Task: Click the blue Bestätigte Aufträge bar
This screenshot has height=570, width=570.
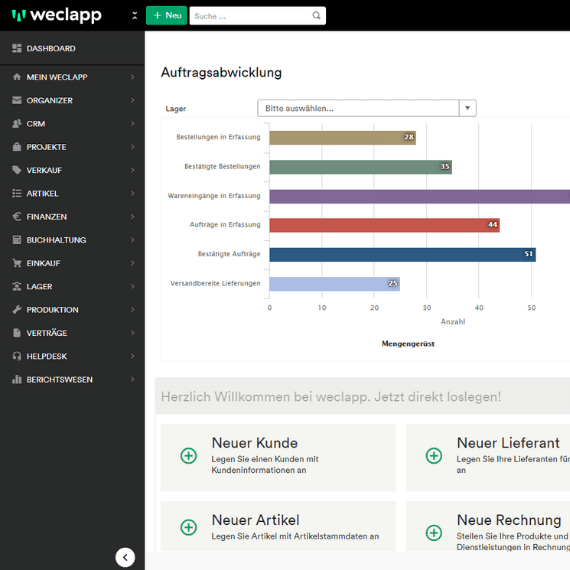Action: coord(403,254)
